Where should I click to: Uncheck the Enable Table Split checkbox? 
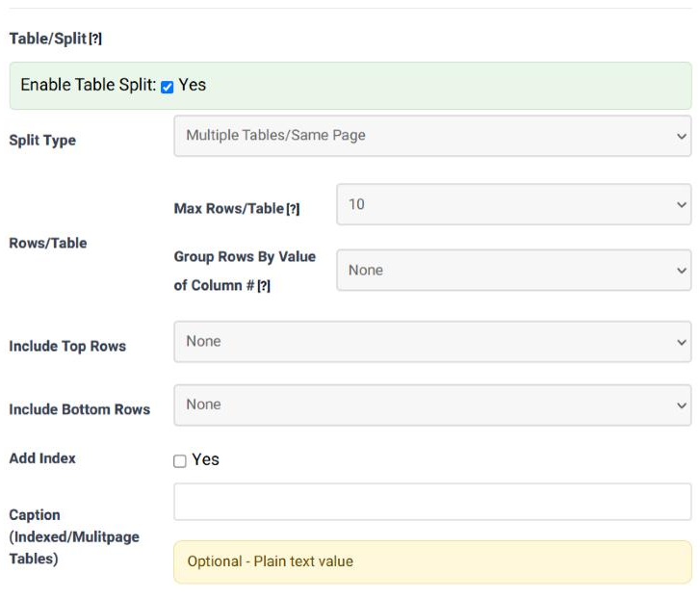coord(167,87)
